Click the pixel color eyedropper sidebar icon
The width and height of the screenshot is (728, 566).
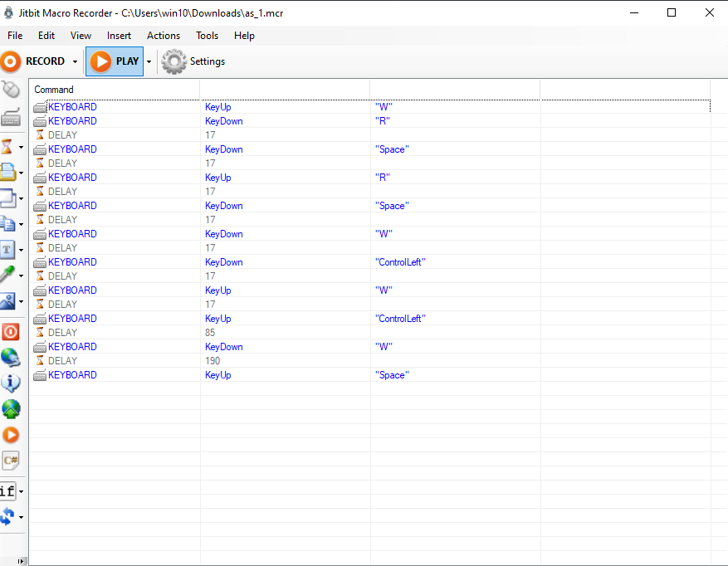click(7, 275)
